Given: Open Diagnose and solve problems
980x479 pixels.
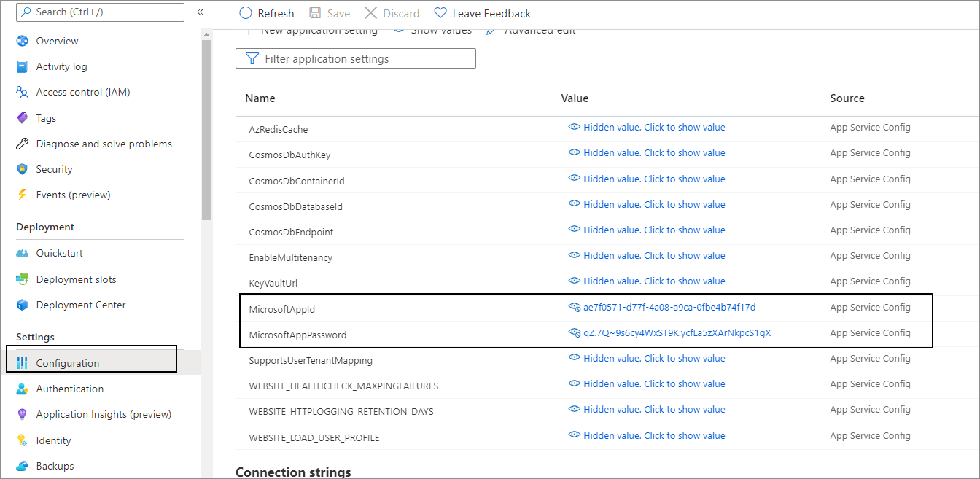Looking at the screenshot, I should [104, 144].
